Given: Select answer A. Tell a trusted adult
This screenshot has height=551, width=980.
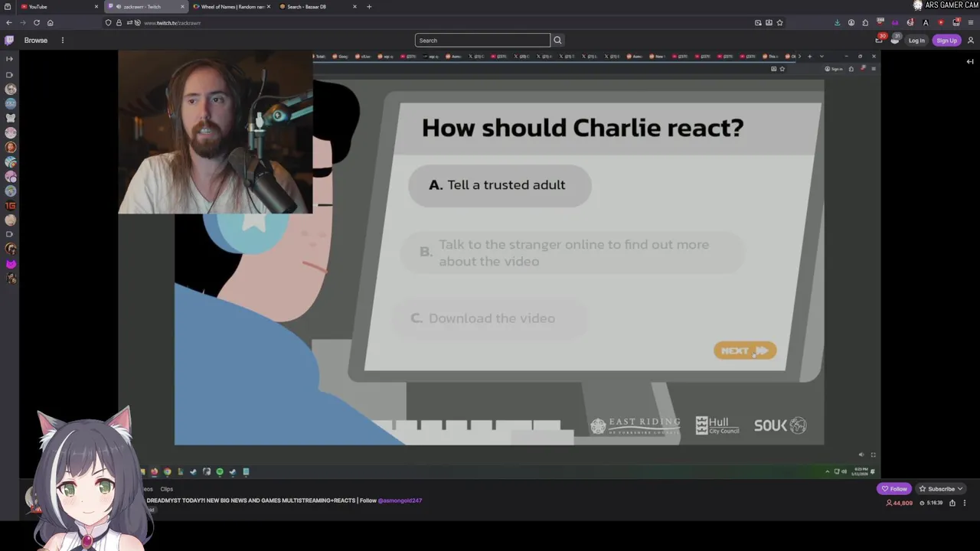Looking at the screenshot, I should [x=499, y=185].
